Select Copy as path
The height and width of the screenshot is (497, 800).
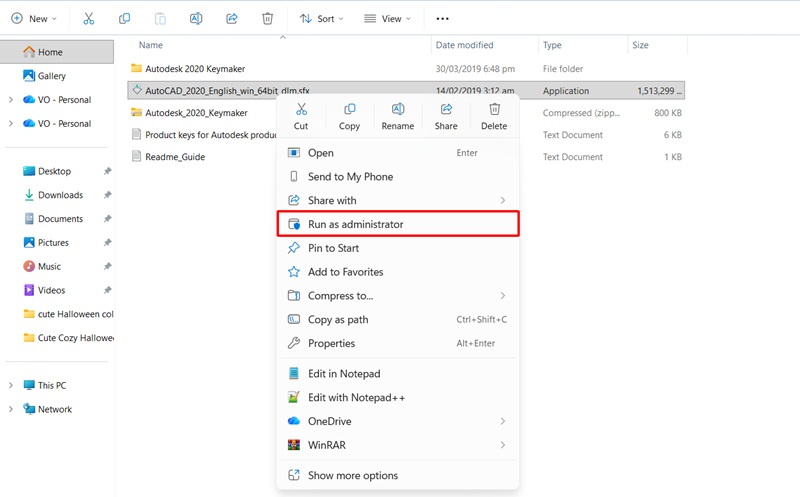click(398, 320)
